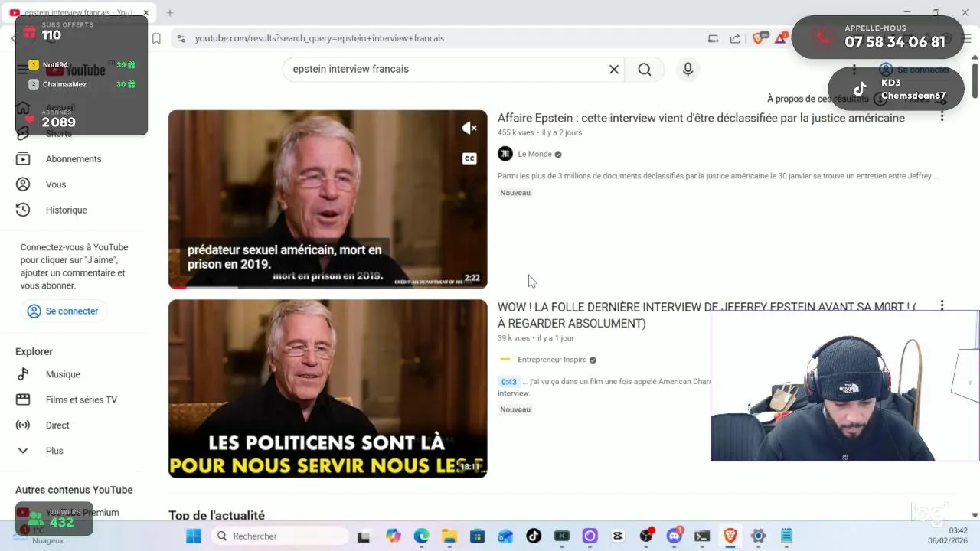Open options menu for WOW folle dernière interview video
Image resolution: width=980 pixels, height=551 pixels.
pyautogui.click(x=942, y=305)
